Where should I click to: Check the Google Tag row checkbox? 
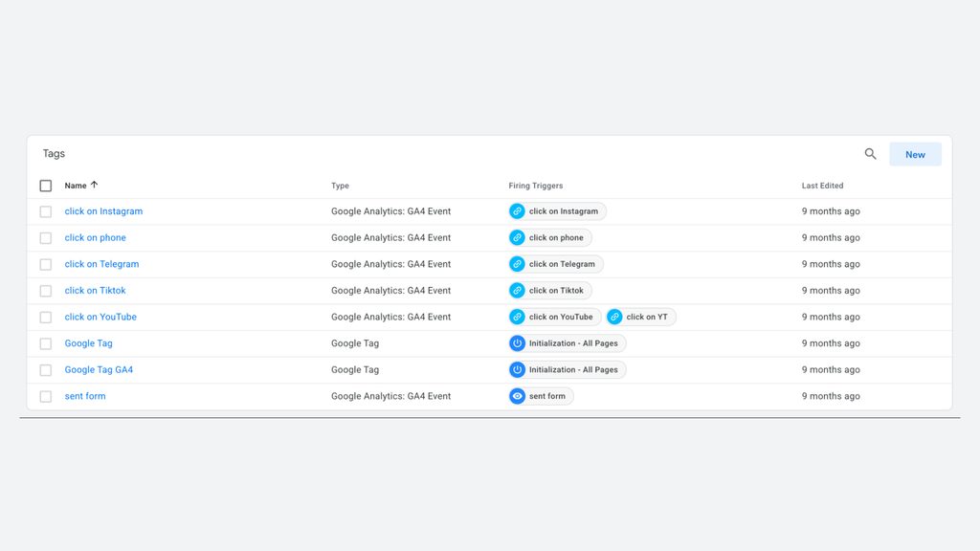tap(46, 343)
